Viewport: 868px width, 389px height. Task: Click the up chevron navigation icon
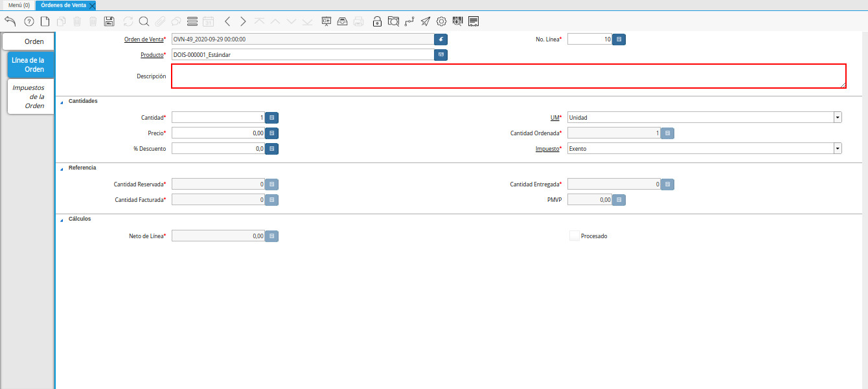(x=275, y=21)
